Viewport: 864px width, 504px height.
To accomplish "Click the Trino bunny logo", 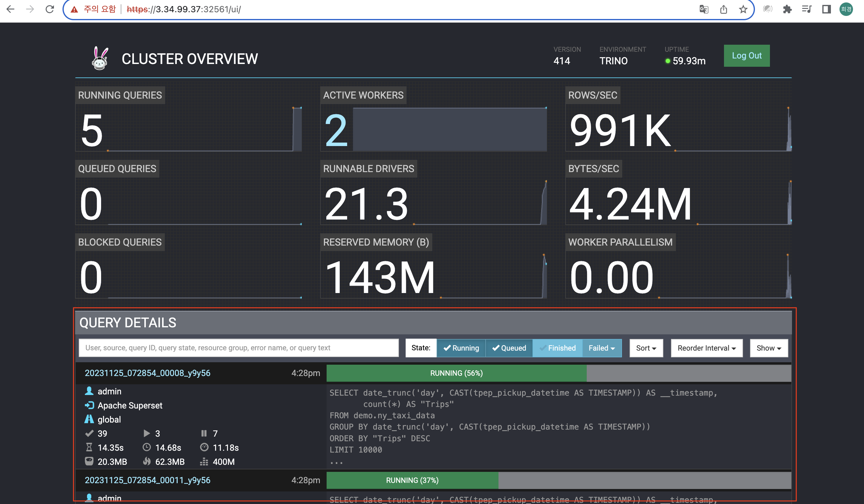I will pos(100,58).
